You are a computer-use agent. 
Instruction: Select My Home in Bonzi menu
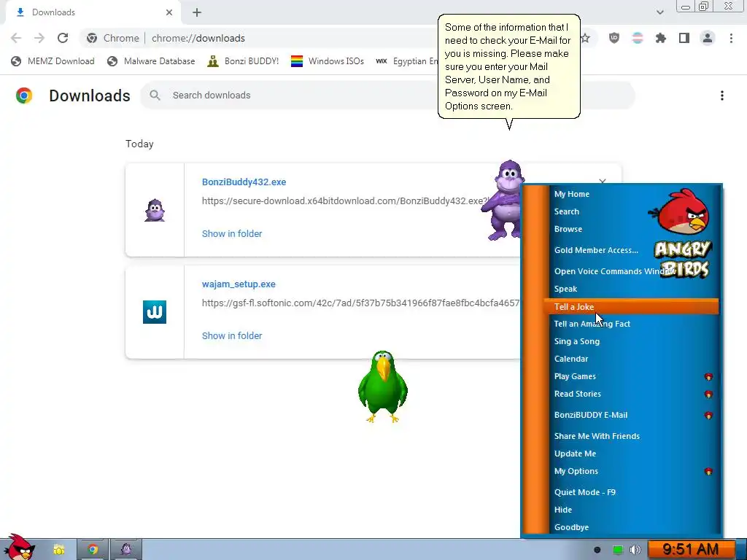[x=572, y=194]
